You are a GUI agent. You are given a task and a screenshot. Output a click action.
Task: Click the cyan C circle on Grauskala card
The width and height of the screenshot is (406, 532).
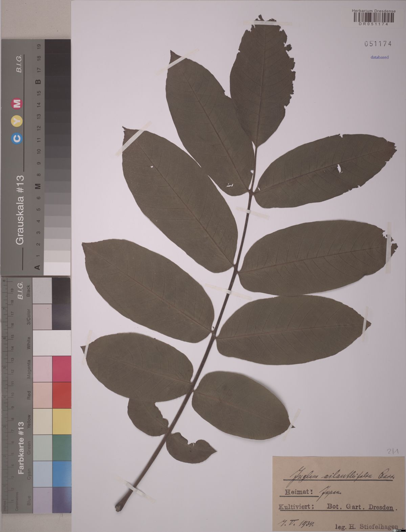point(17,138)
